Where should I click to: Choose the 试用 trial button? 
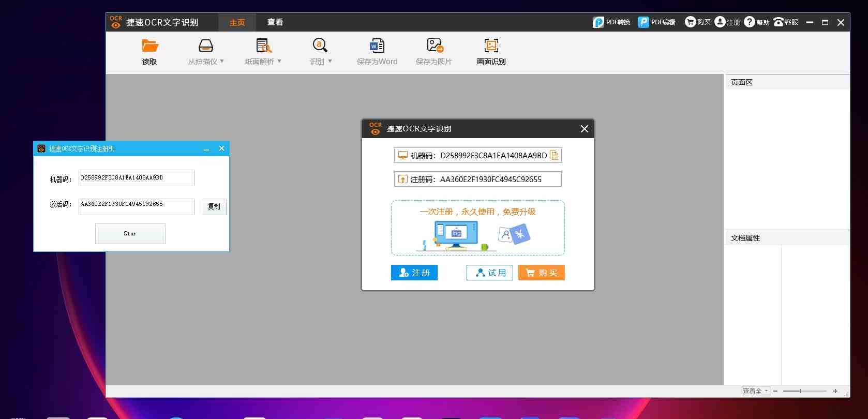point(490,273)
